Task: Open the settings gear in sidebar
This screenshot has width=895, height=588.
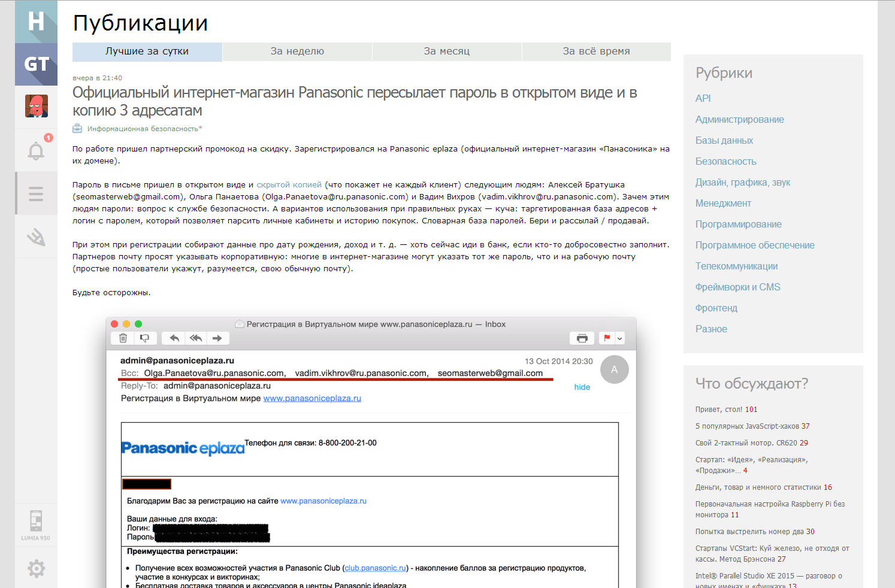Action: (x=36, y=568)
